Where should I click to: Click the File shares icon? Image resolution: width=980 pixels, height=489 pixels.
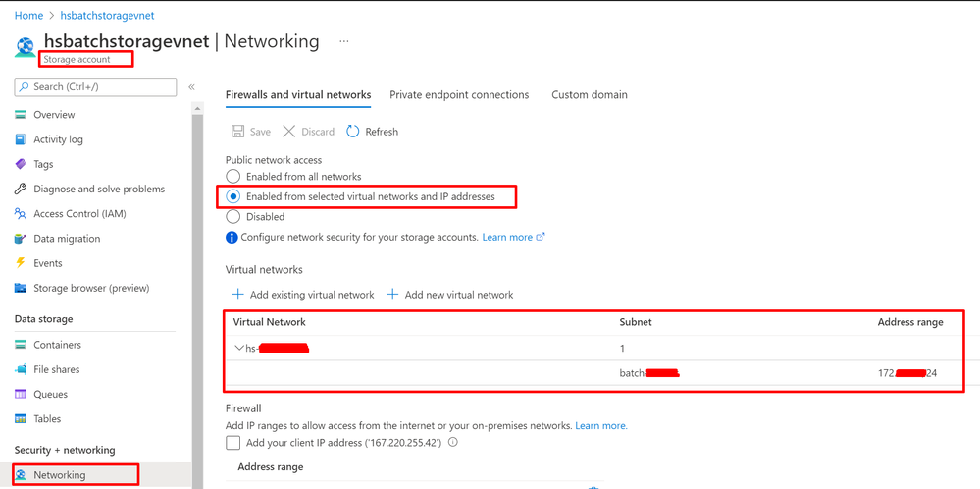pos(21,369)
